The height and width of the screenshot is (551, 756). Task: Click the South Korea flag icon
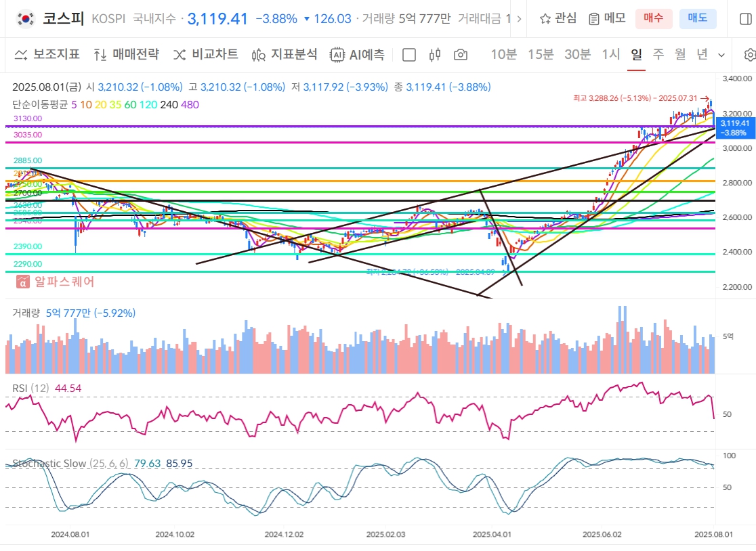(x=25, y=19)
